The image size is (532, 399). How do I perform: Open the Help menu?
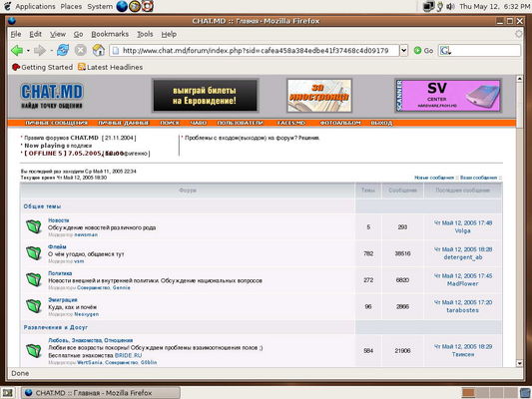pyautogui.click(x=169, y=34)
